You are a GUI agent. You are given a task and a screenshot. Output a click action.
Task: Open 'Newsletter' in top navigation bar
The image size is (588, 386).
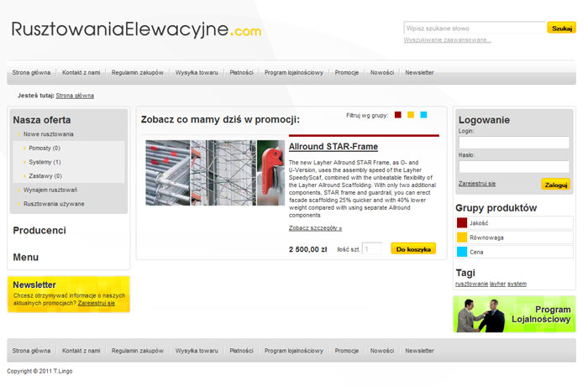pyautogui.click(x=419, y=73)
